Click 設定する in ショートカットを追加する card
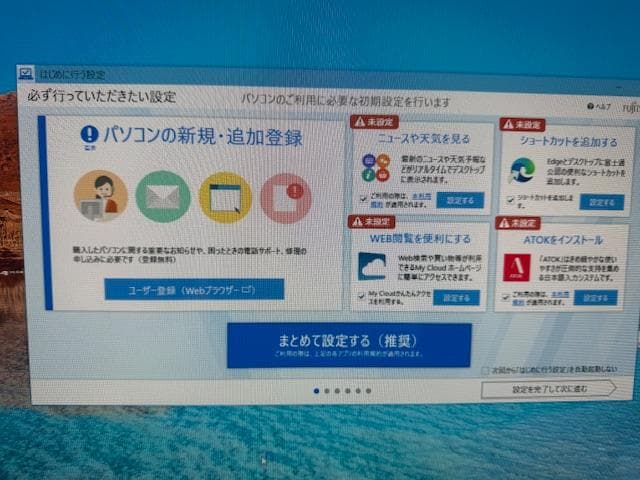 click(602, 202)
